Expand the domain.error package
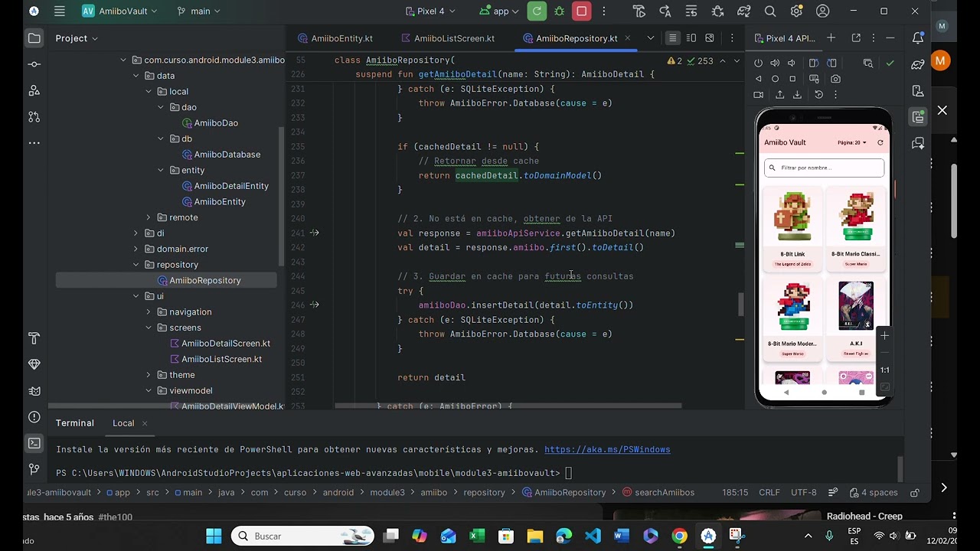This screenshot has width=980, height=551. tap(136, 249)
